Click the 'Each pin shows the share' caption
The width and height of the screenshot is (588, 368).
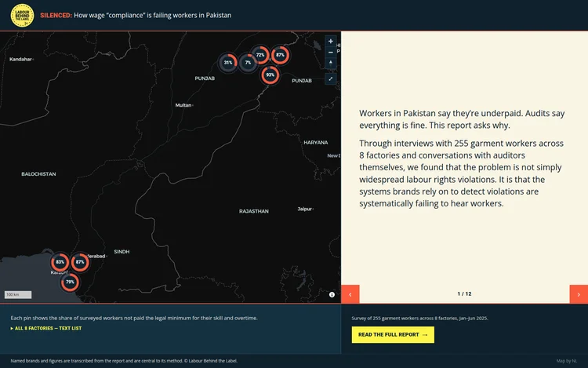pos(134,318)
